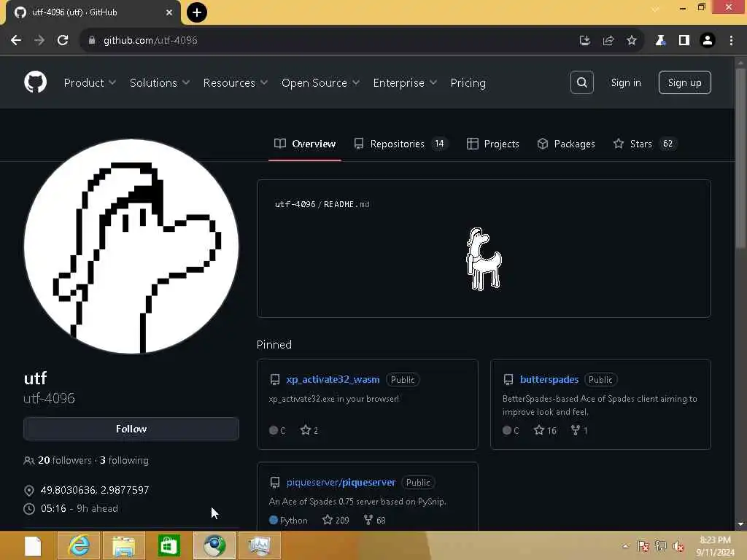This screenshot has height=560, width=747.
Task: Show hidden tray icons arrow
Action: (x=625, y=545)
